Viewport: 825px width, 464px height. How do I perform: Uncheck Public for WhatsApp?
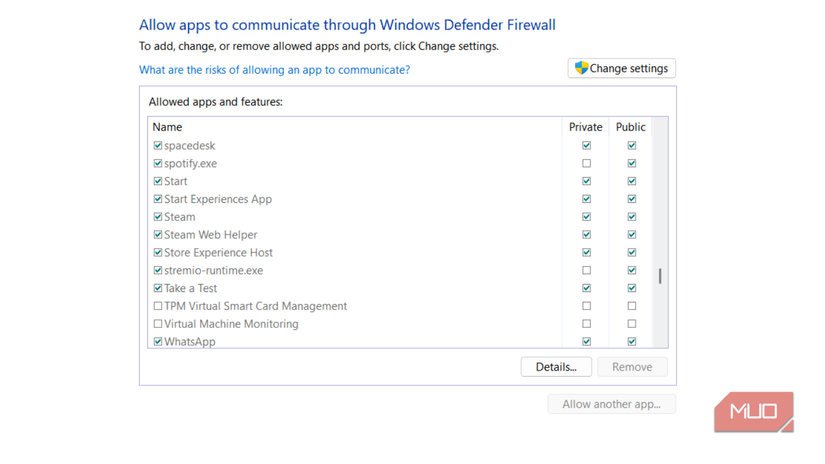(632, 342)
